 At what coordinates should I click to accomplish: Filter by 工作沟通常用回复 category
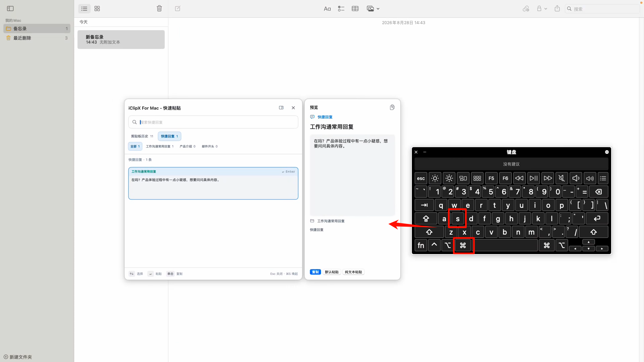(160, 146)
